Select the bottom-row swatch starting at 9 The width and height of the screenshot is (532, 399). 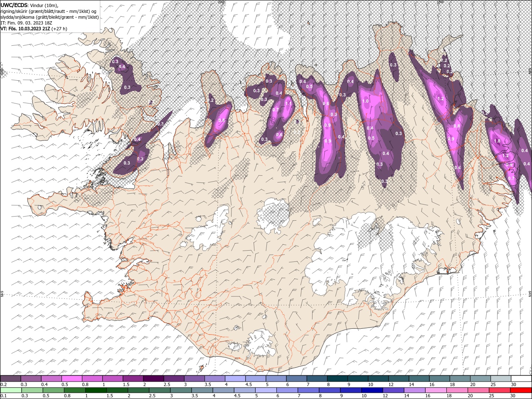[350, 390]
